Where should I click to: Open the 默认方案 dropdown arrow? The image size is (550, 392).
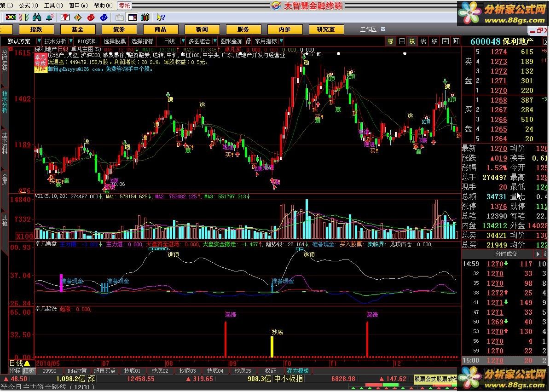[39, 41]
